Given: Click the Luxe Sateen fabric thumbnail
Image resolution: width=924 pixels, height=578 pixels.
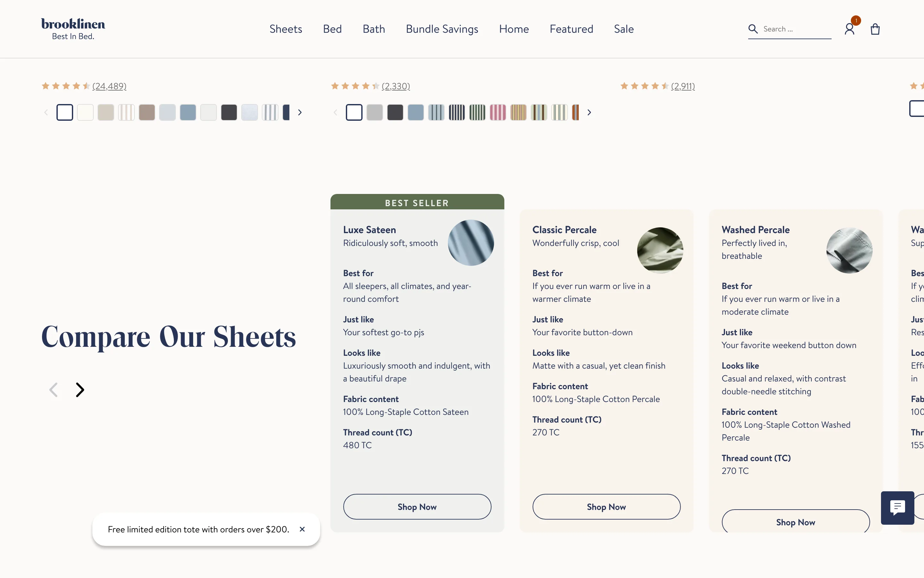Looking at the screenshot, I should 471,243.
